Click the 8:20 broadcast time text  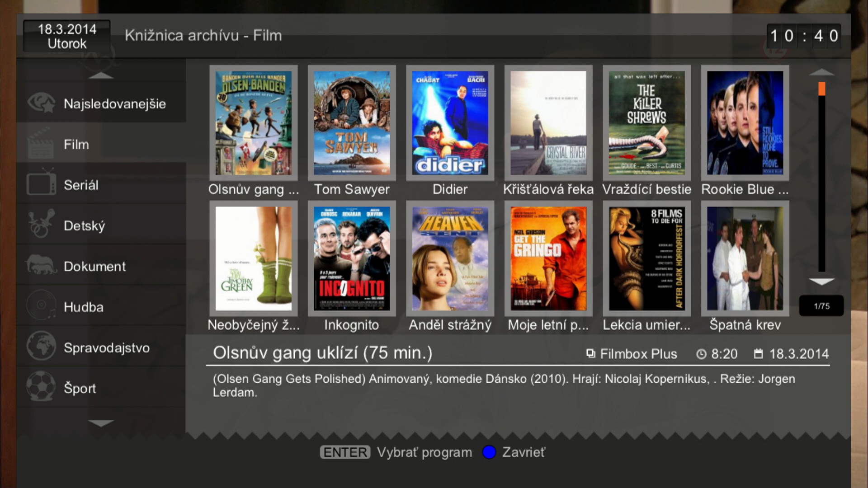[x=724, y=354]
